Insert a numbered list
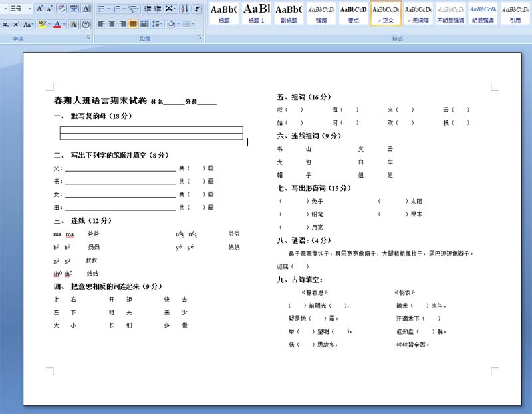The width and height of the screenshot is (532, 414). click(117, 9)
